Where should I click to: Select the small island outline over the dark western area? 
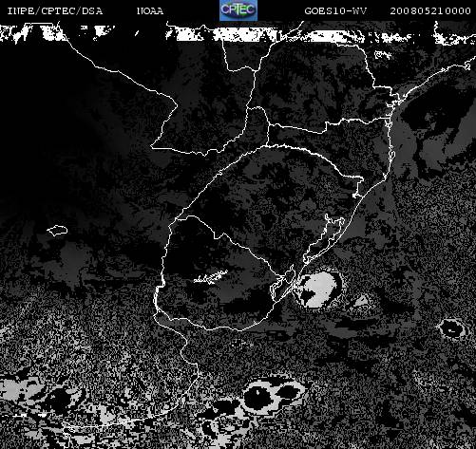point(57,230)
